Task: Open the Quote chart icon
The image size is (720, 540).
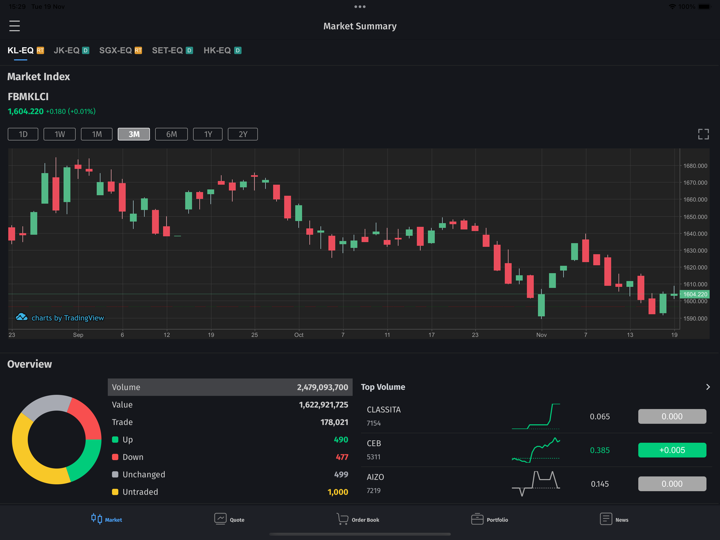Action: [220, 519]
